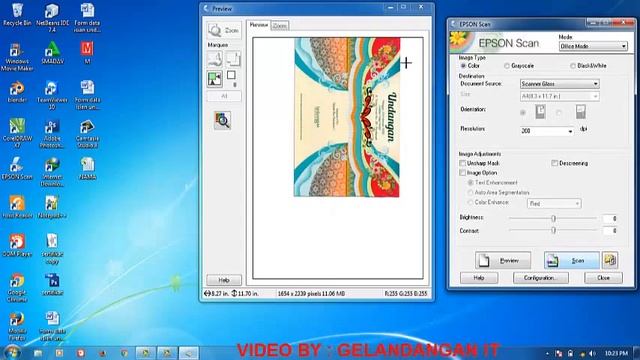Choose the portrait orientation icon
This screenshot has height=360, width=640.
540,112
